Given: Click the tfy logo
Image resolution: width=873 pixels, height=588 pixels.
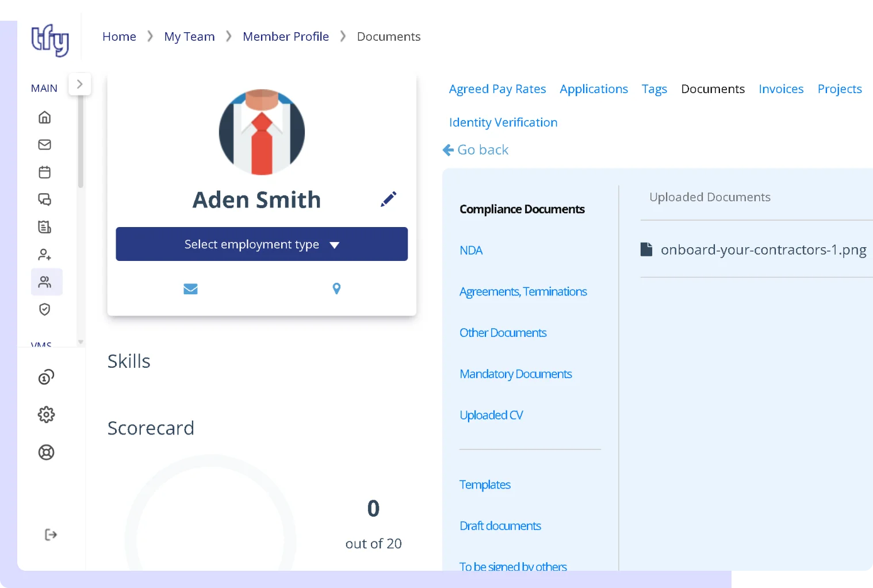Looking at the screenshot, I should point(50,40).
